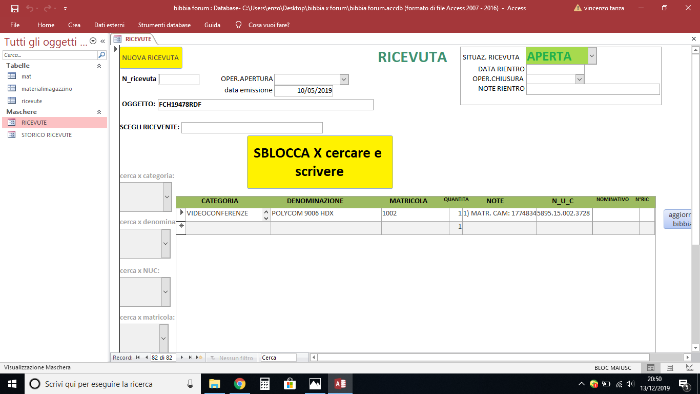This screenshot has width=700, height=394.
Task: Click the navigation pane search magnifier icon
Action: [x=102, y=55]
